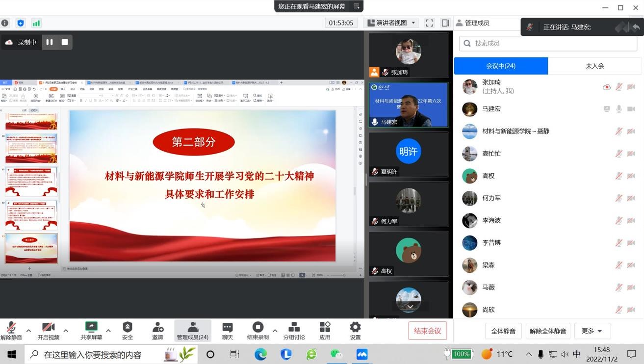Click the Mute All (全体静音) button
Screen dimensions: 644x364
click(503, 331)
